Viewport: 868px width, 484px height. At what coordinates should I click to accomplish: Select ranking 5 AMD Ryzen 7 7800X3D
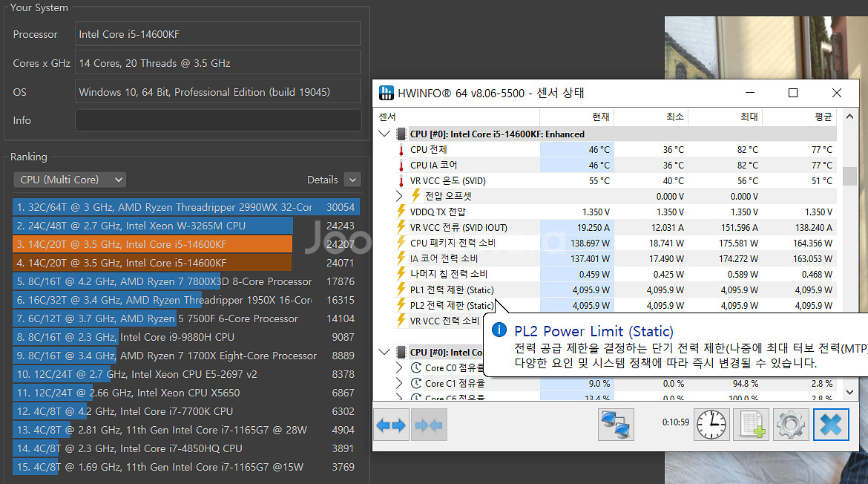click(x=186, y=281)
